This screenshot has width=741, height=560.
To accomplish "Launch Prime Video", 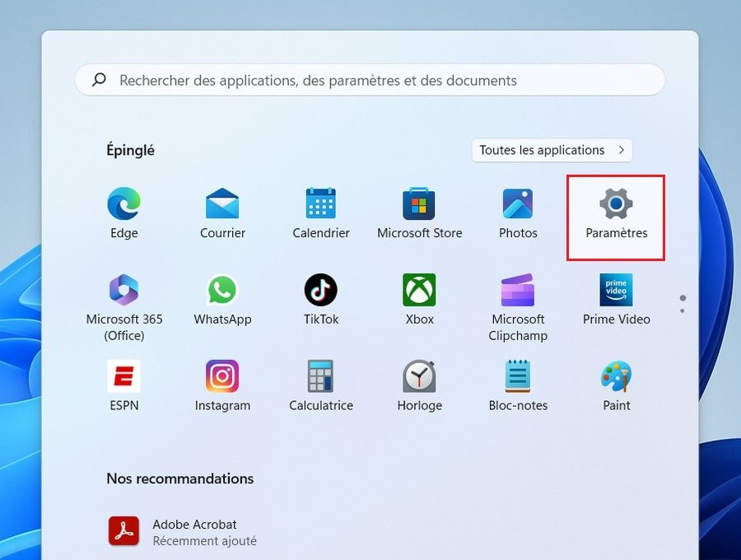I will point(616,300).
